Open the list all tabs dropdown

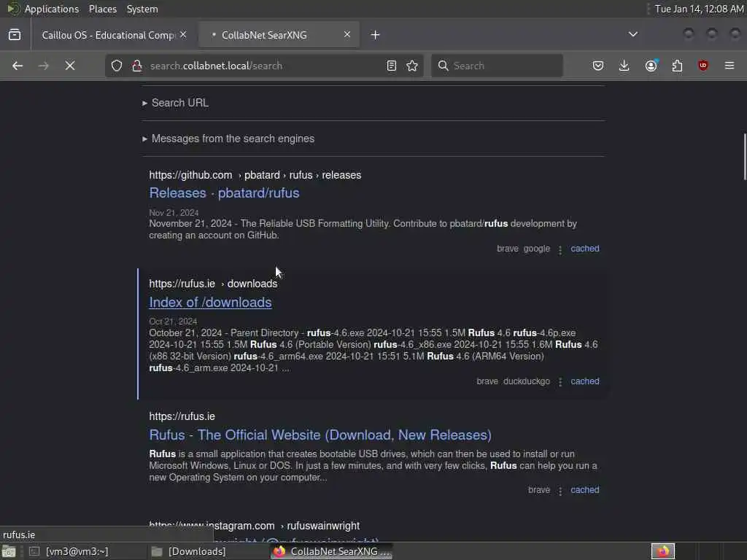[633, 35]
